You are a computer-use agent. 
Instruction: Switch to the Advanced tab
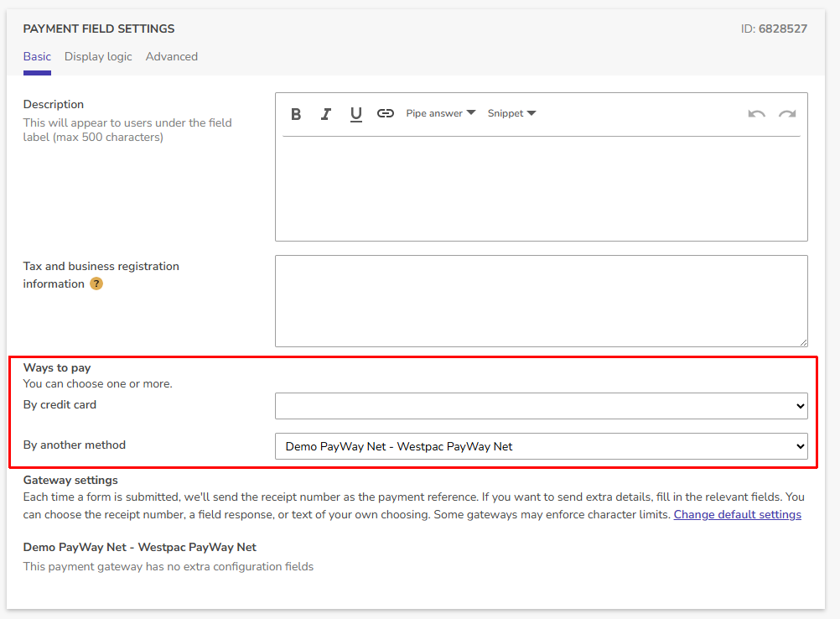tap(171, 56)
